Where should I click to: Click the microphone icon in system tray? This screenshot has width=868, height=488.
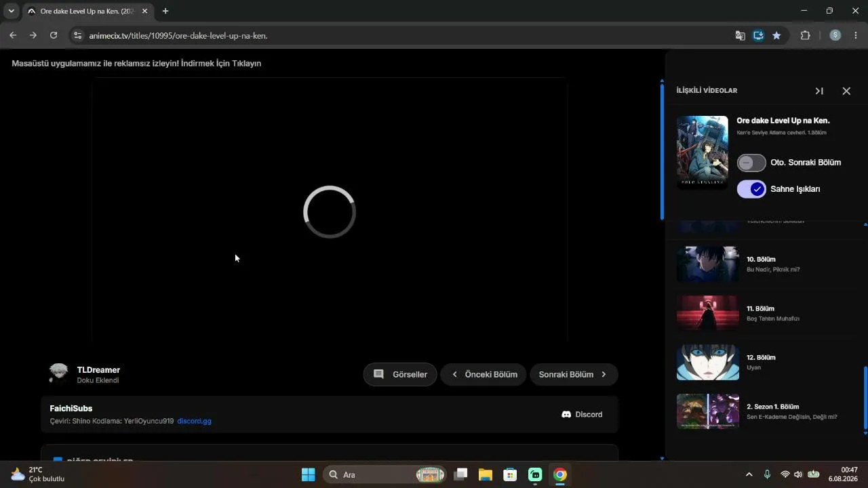767,474
